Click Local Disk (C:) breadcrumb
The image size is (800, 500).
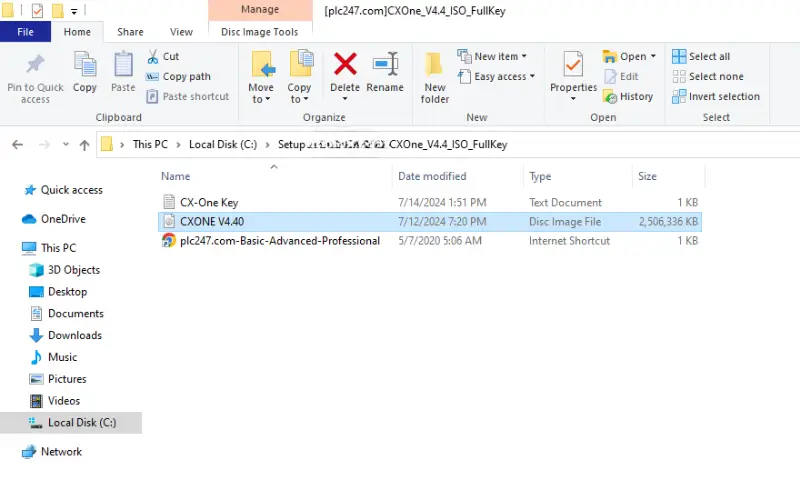223,144
